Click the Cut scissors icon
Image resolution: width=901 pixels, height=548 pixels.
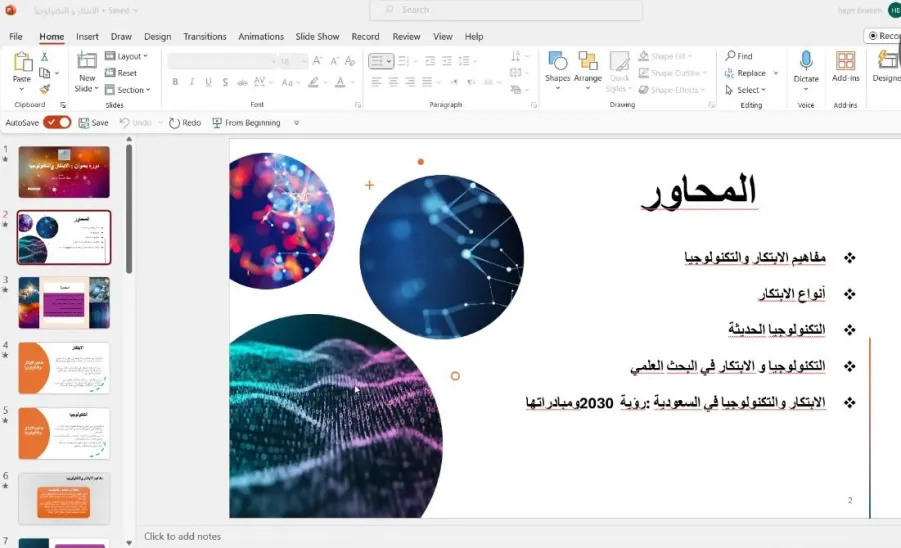coord(44,56)
